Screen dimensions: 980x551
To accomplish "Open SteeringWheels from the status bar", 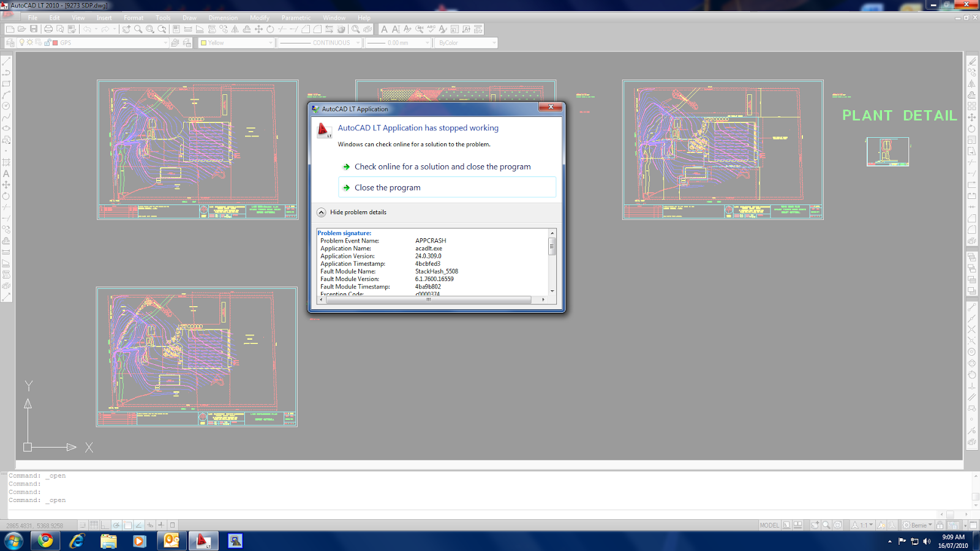I will coord(837,525).
